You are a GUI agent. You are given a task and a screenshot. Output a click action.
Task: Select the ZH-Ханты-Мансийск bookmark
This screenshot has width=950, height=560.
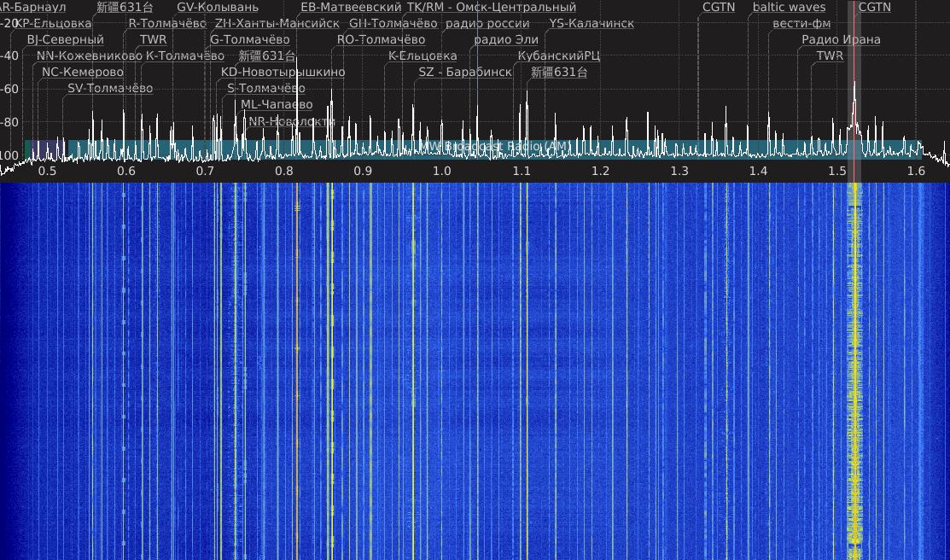pos(277,24)
